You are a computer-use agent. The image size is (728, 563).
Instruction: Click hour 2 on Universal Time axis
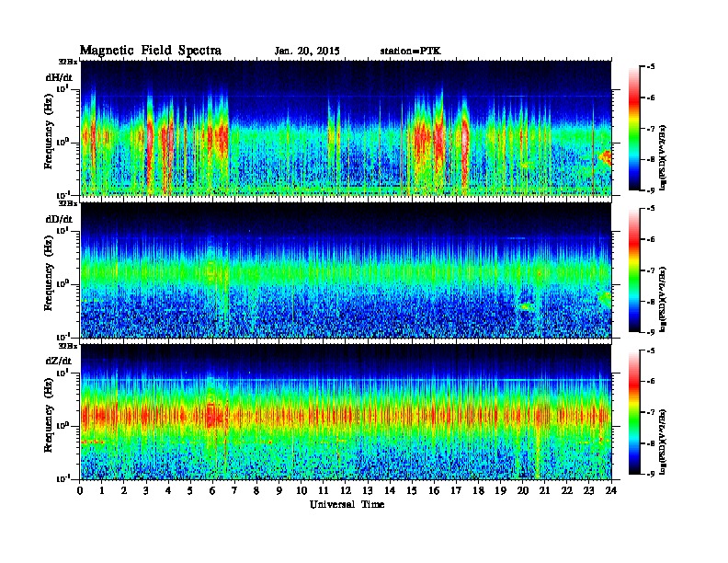[124, 491]
